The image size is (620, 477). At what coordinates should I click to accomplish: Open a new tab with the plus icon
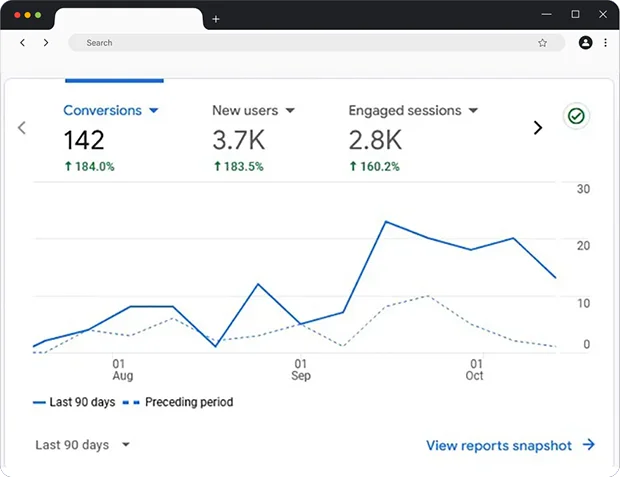tap(216, 19)
